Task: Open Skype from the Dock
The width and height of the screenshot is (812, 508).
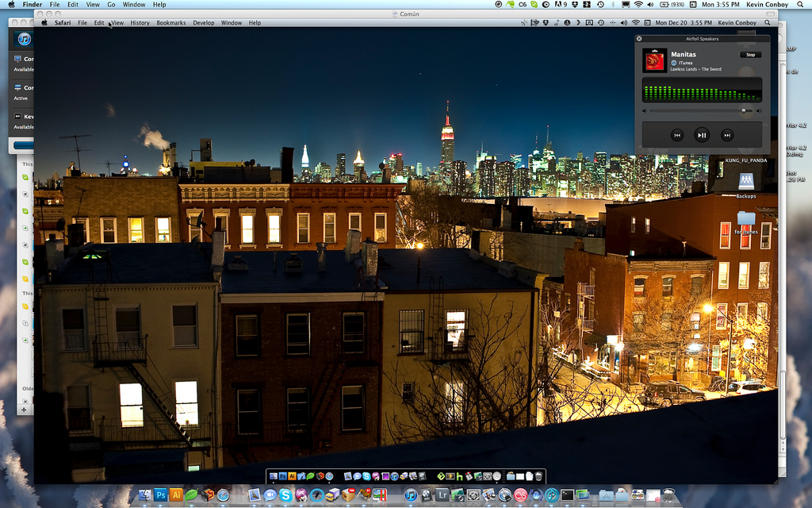Action: (x=285, y=495)
